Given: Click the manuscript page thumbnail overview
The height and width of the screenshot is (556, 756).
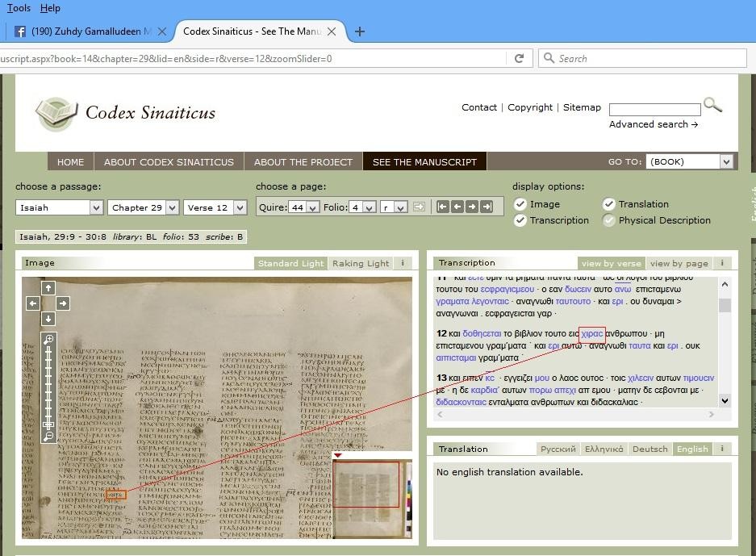Looking at the screenshot, I should coord(372,499).
